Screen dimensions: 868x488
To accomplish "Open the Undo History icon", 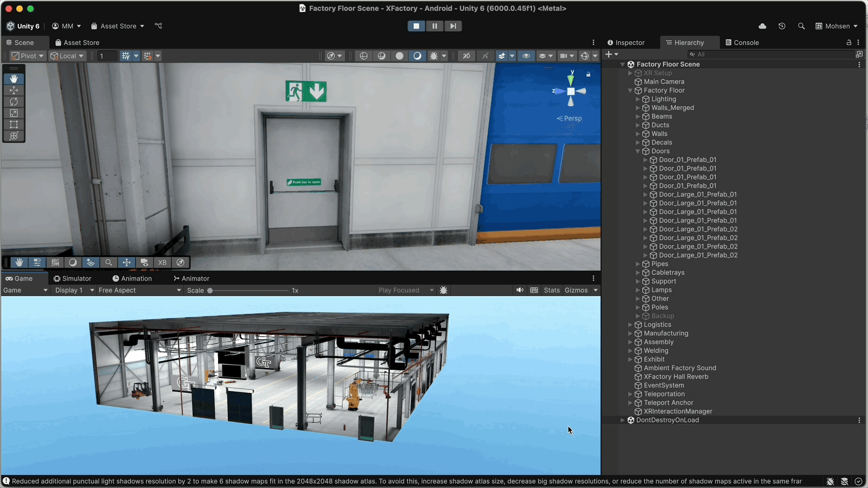I will click(782, 26).
